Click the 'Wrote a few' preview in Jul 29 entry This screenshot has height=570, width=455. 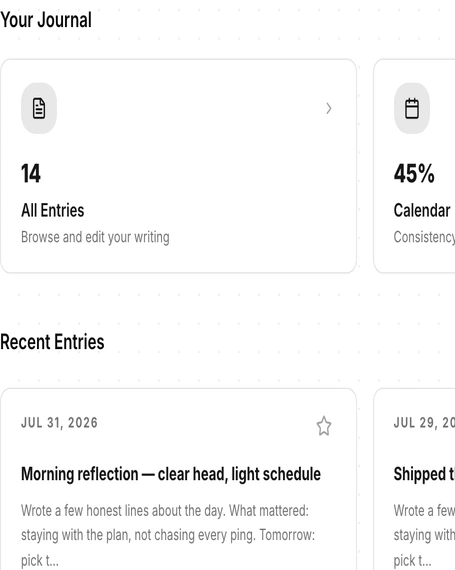pyautogui.click(x=424, y=511)
